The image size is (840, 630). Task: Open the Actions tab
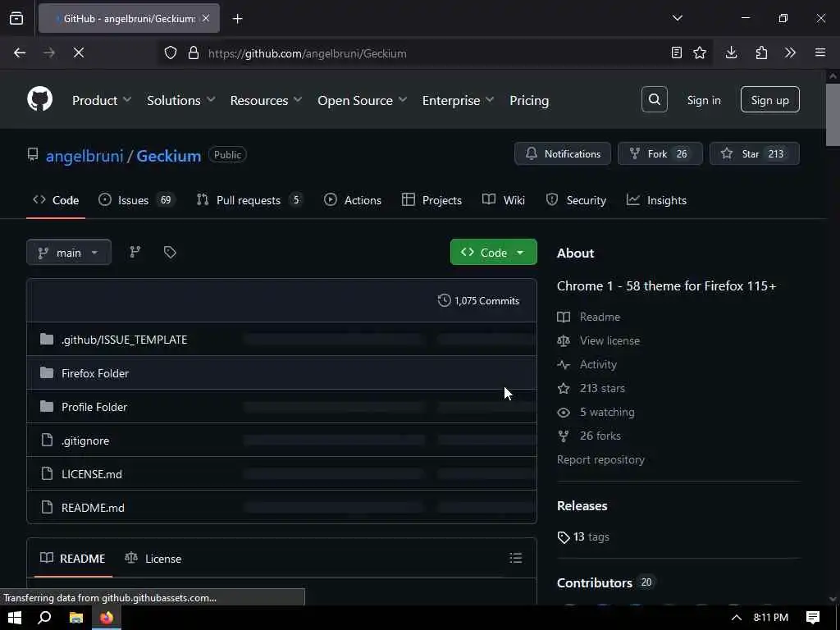click(353, 200)
